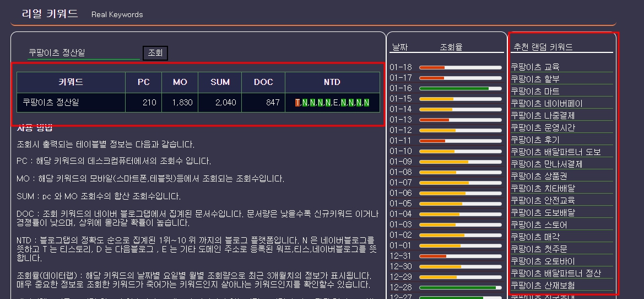The image size is (644, 299).
Task: Choose keyword 쿠팡이츠 산재보험
Action: coord(543,285)
